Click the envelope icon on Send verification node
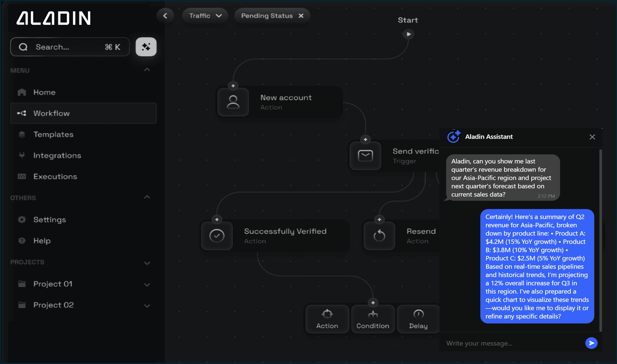The image size is (617, 364). [365, 155]
